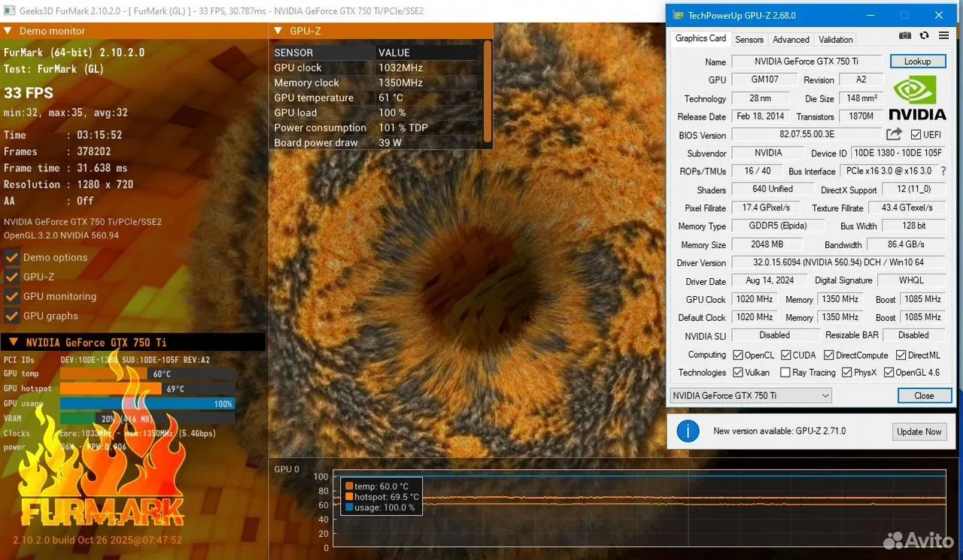
Task: Switch to the Validation tab
Action: pyautogui.click(x=836, y=39)
